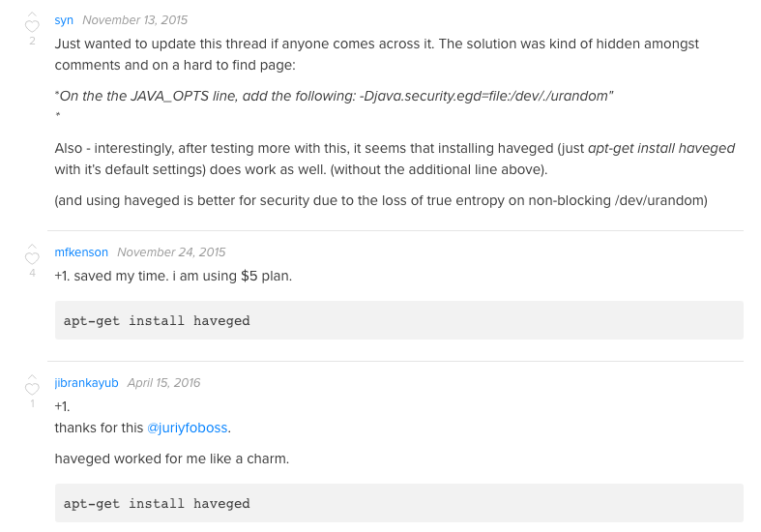Open syn's user profile
This screenshot has height=532, width=761.
pos(64,20)
